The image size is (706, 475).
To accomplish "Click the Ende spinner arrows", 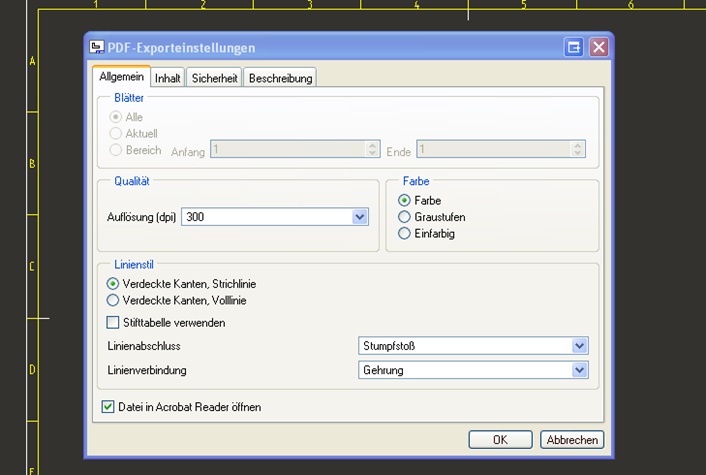I will click(578, 149).
